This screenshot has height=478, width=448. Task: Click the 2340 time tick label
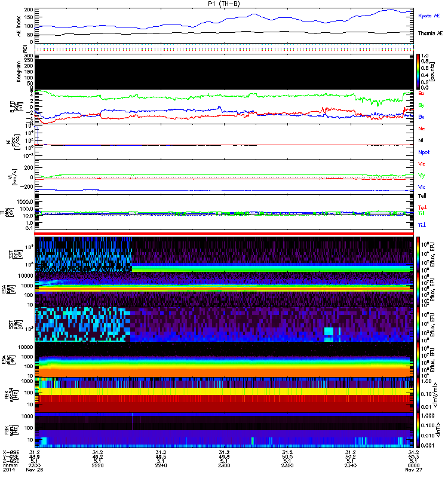tap(351, 465)
